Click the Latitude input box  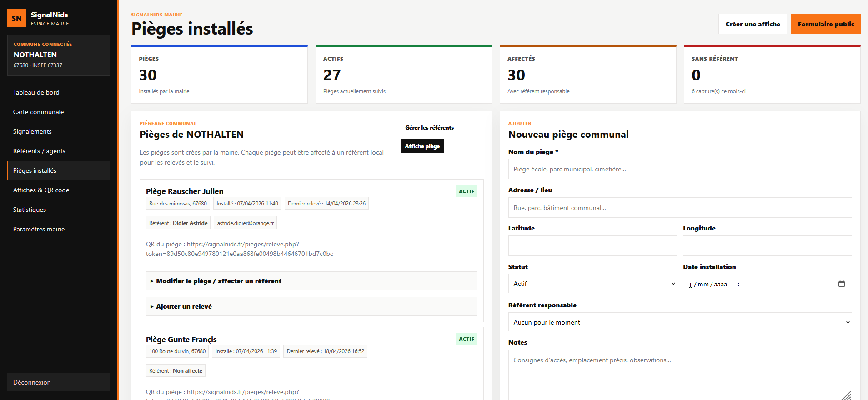(592, 246)
